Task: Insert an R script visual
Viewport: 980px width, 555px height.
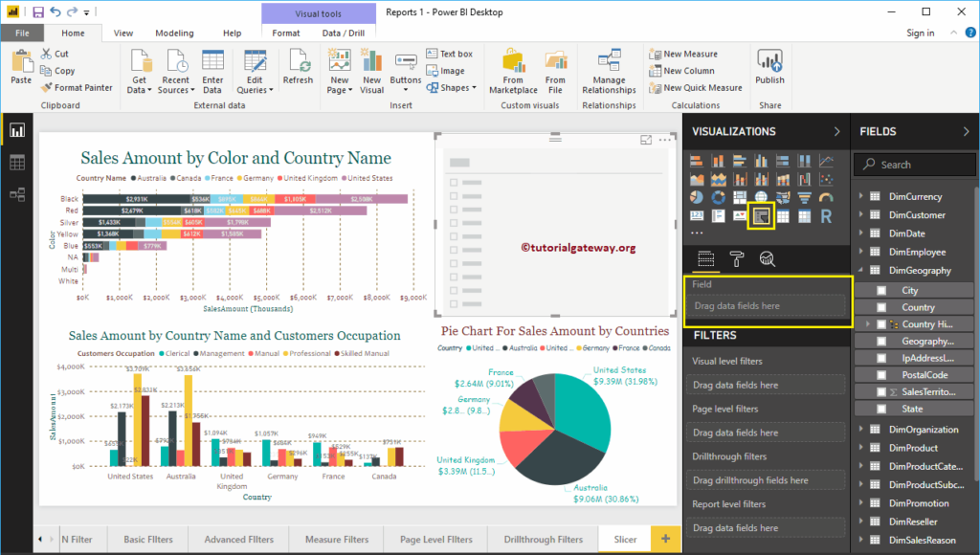Action: (x=826, y=216)
